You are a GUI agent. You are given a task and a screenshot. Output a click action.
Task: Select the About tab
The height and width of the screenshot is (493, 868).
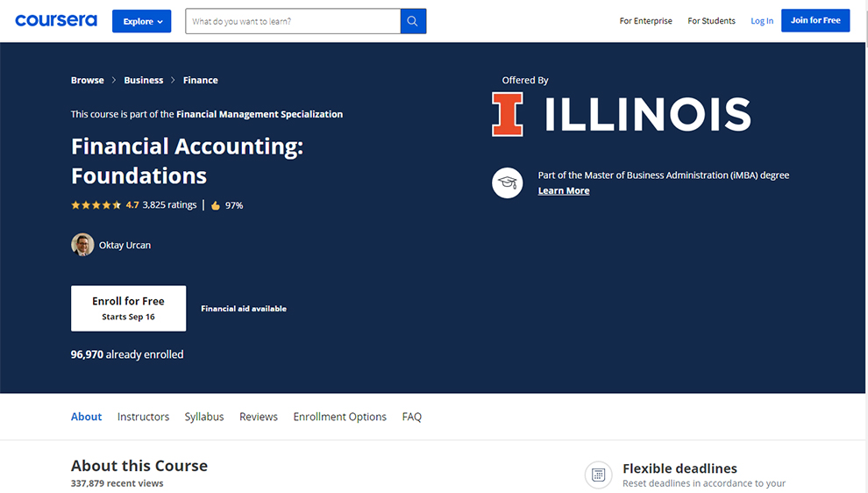pyautogui.click(x=86, y=417)
